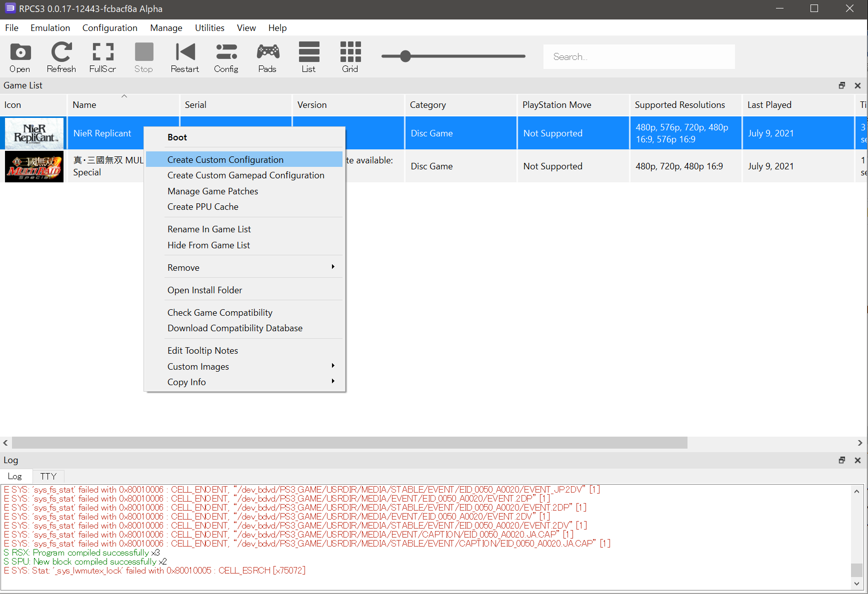Image resolution: width=868 pixels, height=594 pixels.
Task: Choose Manage Game Patches
Action: [244, 191]
